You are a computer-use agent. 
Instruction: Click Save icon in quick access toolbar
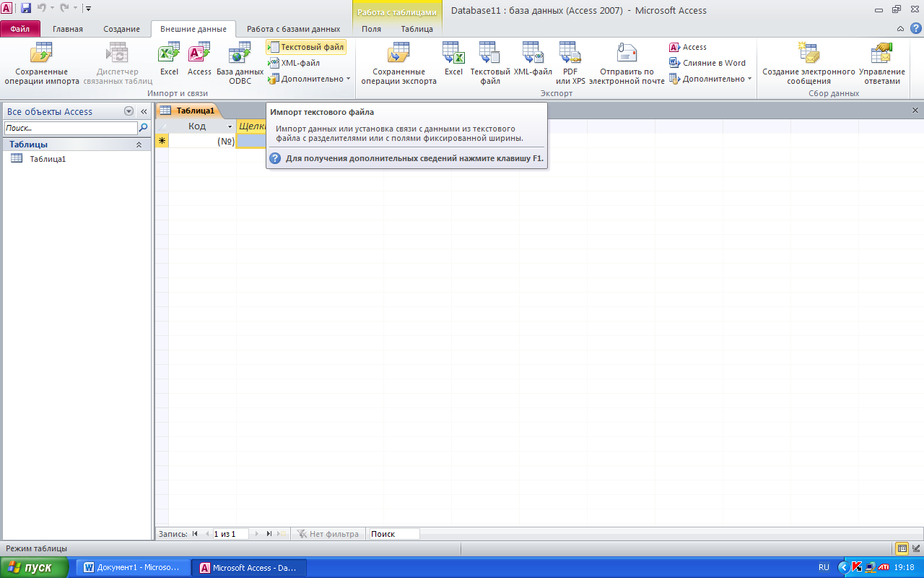[26, 8]
